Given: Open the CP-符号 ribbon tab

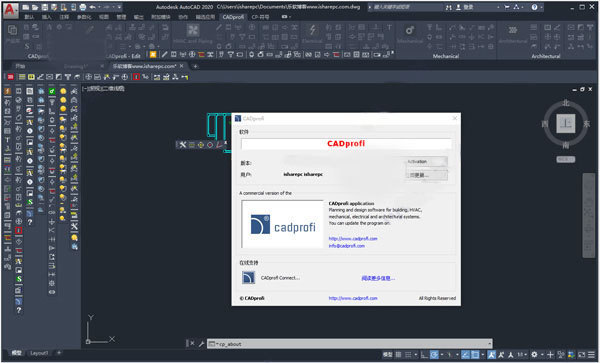Looking at the screenshot, I should point(260,17).
